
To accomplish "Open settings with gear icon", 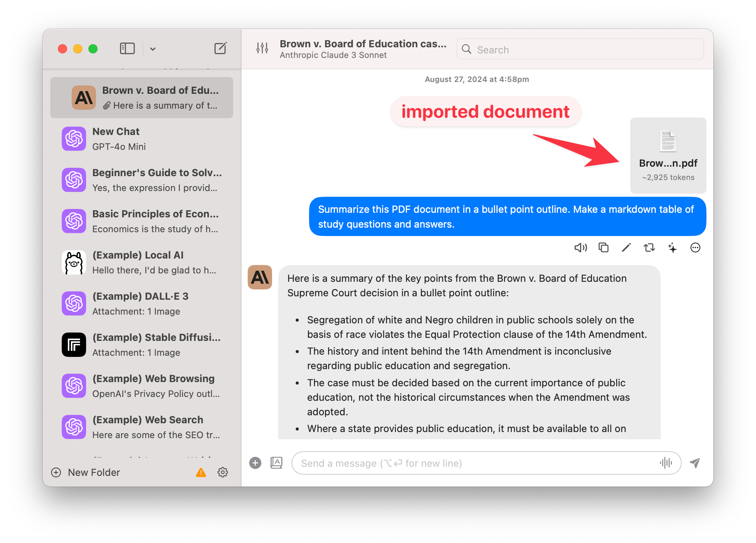I will click(223, 472).
